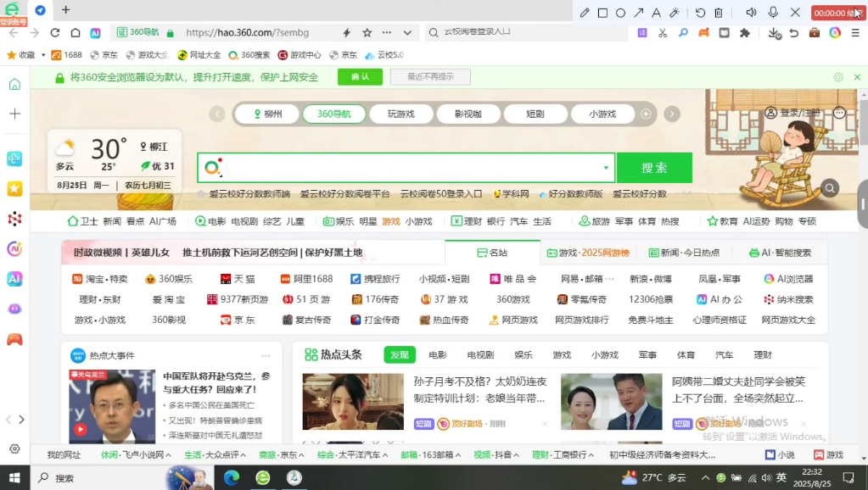Close the default browser notification bar

pyautogui.click(x=857, y=77)
